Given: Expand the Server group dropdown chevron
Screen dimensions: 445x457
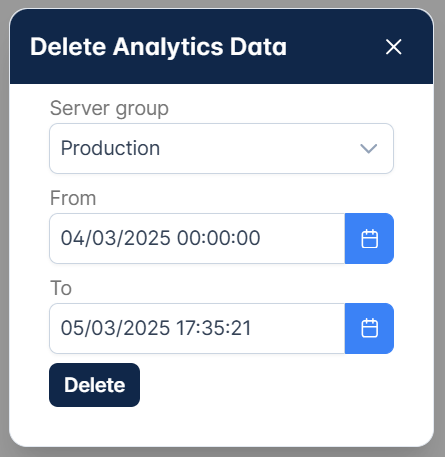Looking at the screenshot, I should 368,148.
